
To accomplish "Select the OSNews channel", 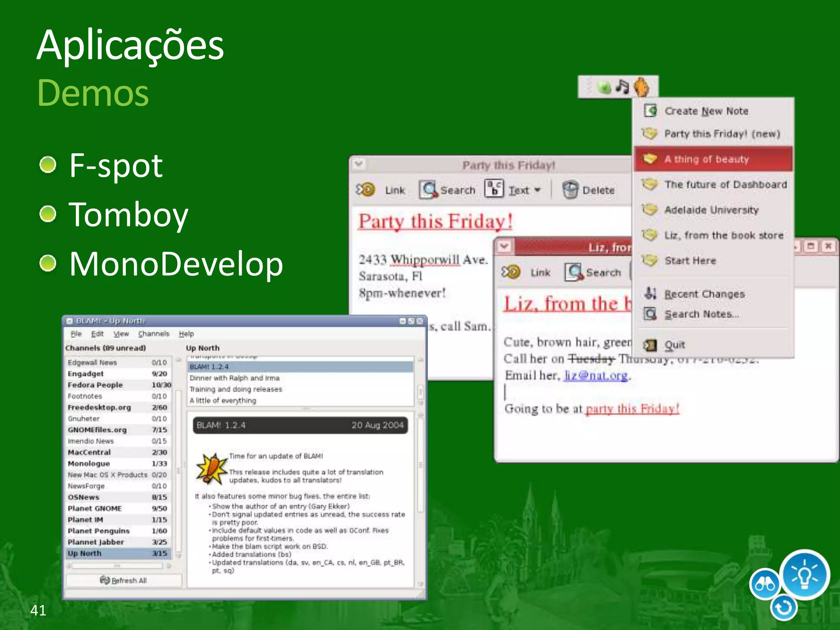I will tap(118, 497).
